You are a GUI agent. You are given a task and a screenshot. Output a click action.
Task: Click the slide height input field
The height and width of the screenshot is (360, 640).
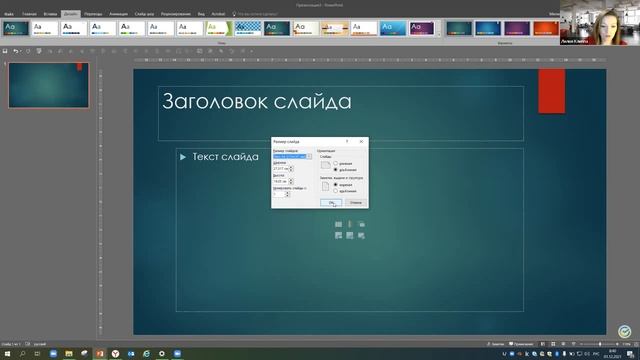(x=280, y=181)
